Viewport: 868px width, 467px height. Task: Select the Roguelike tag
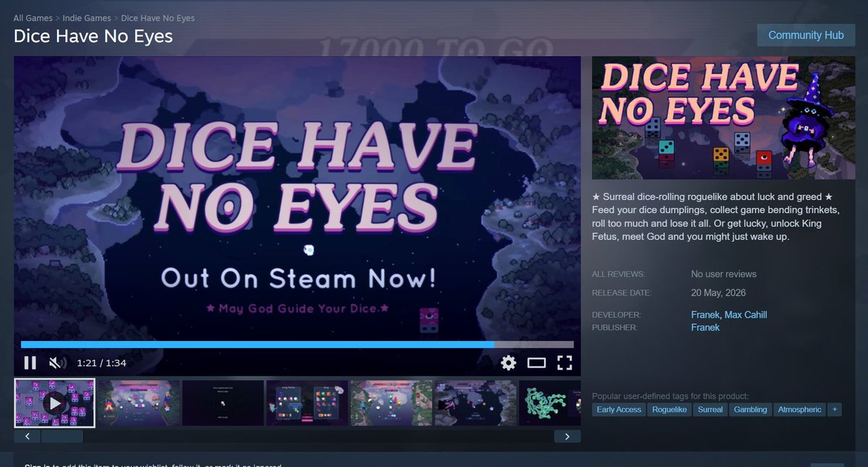tap(669, 410)
